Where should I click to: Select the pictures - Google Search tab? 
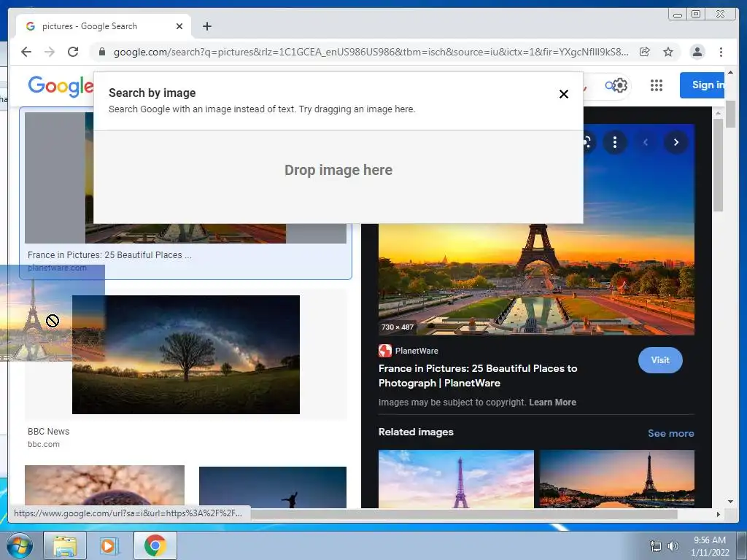[x=104, y=26]
